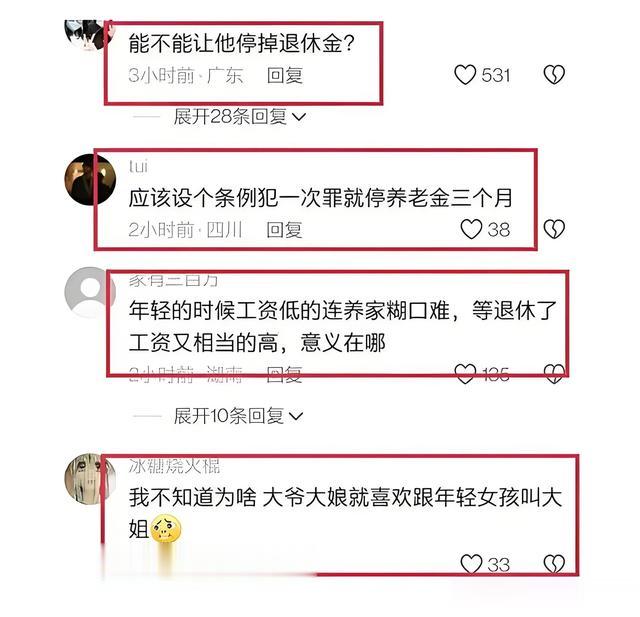The image size is (640, 617).
Task: Dislike the Guangdong commenter's comment
Action: click(554, 75)
